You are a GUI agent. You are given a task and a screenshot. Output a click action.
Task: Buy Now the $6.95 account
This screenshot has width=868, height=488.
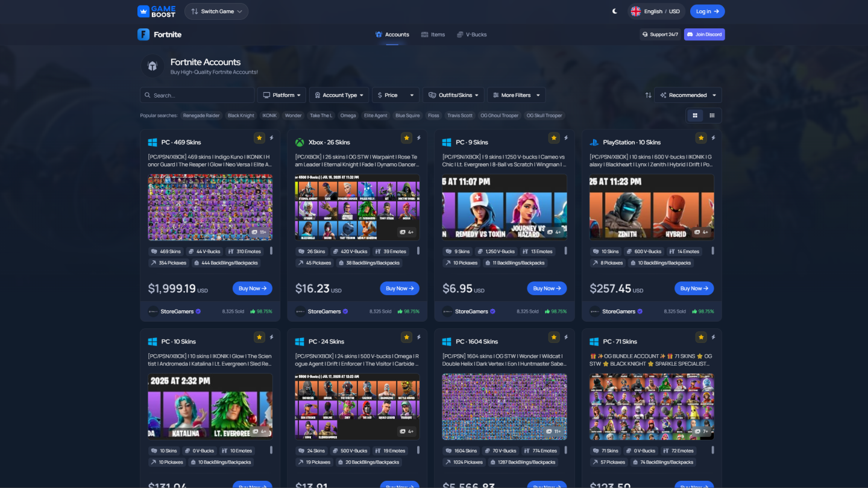pos(547,289)
